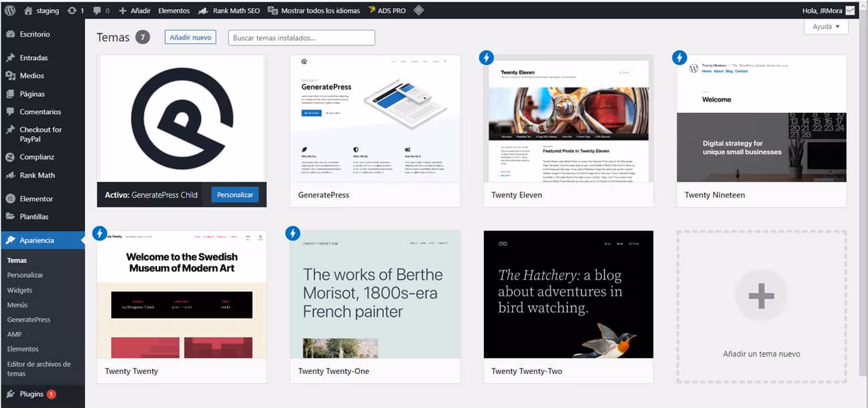Click the Apariencia paintbrush icon
The height and width of the screenshot is (408, 868).
[x=10, y=240]
